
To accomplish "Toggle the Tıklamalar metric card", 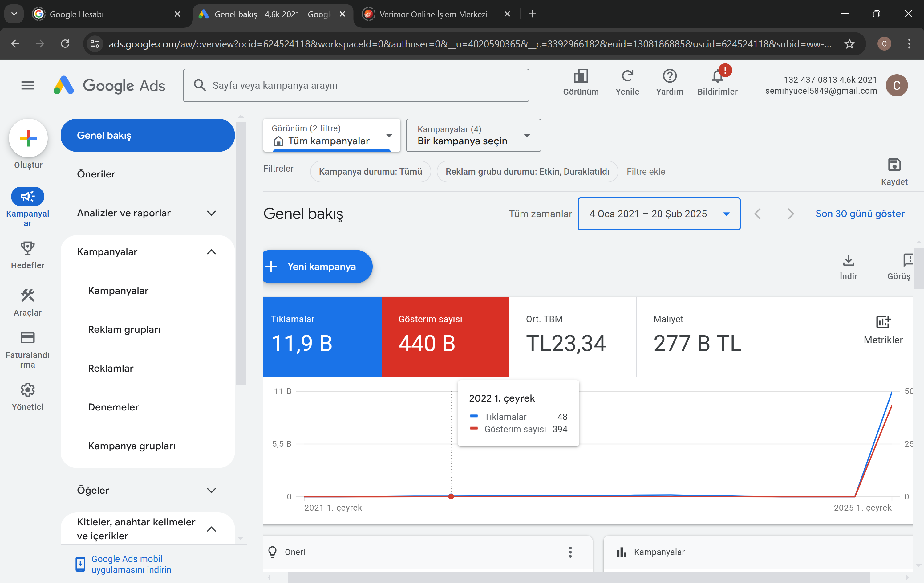I will 322,337.
